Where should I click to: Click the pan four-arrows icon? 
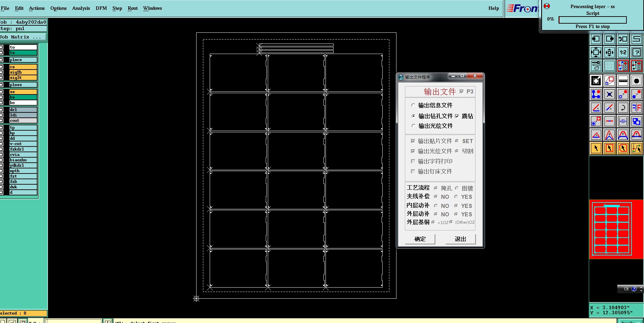[610, 52]
